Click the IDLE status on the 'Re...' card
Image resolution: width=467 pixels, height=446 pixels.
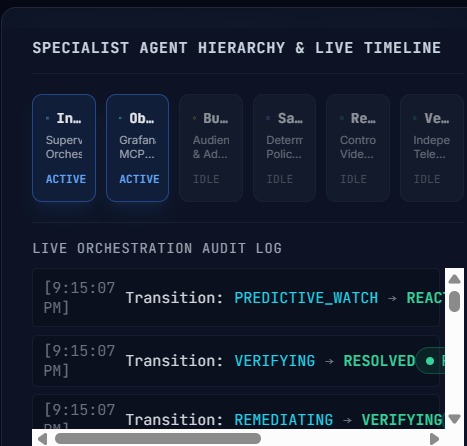point(353,179)
